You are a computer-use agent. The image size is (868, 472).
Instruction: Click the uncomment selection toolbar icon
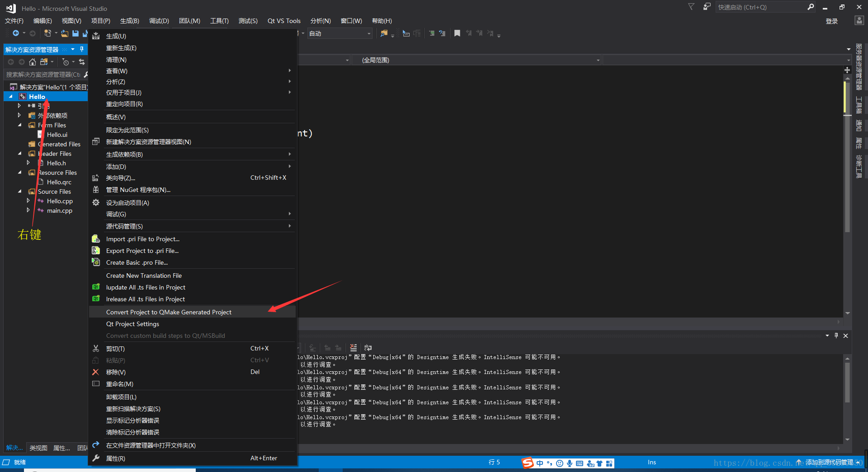click(442, 33)
